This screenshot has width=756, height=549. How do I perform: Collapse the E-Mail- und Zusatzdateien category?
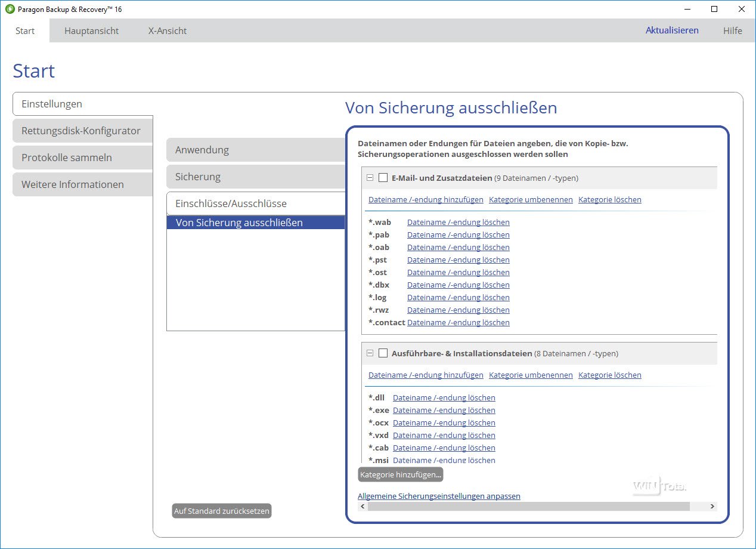click(370, 178)
